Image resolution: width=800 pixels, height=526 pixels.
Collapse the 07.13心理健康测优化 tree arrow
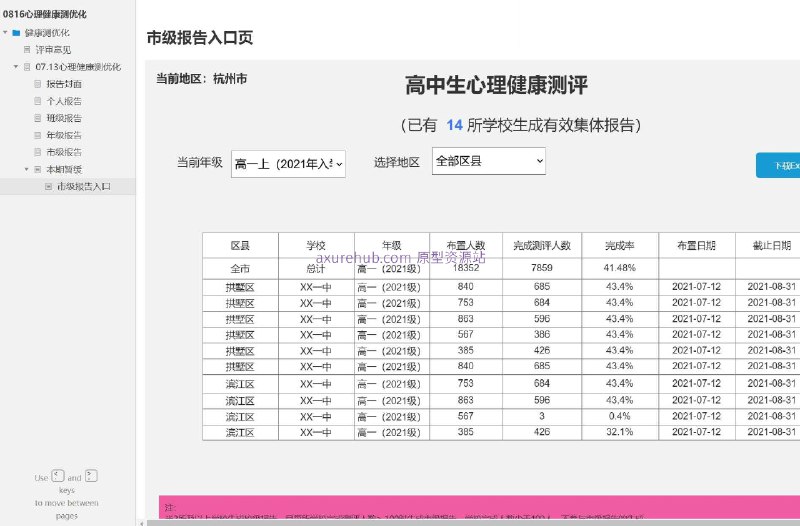coord(16,67)
